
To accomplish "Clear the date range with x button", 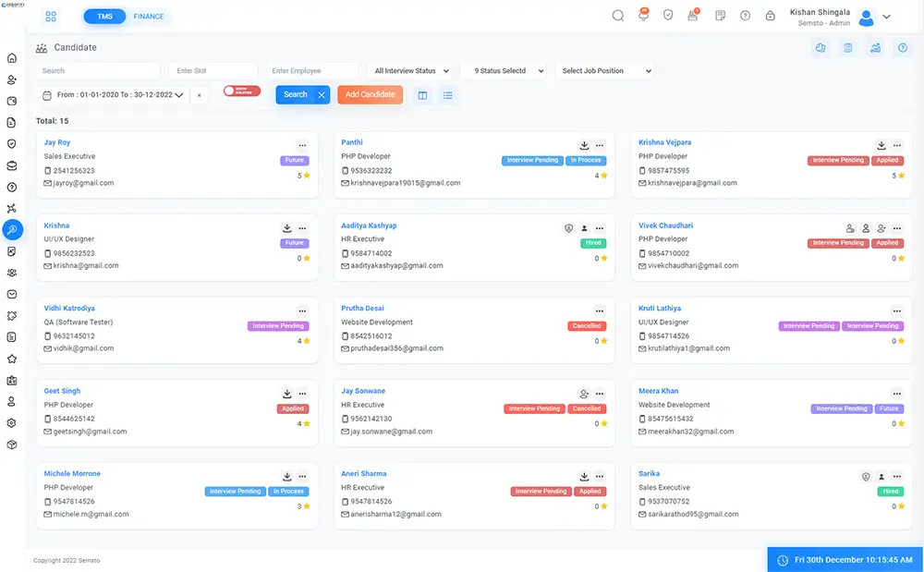I will tap(200, 95).
